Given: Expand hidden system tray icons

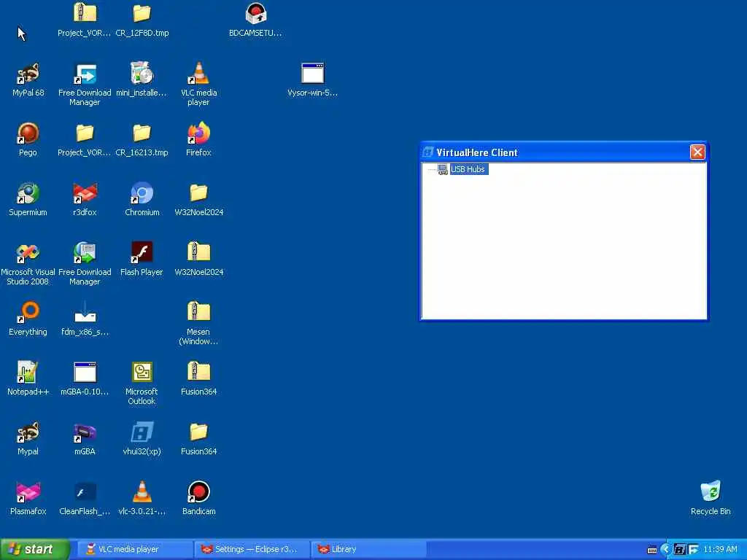Looking at the screenshot, I should click(x=665, y=550).
